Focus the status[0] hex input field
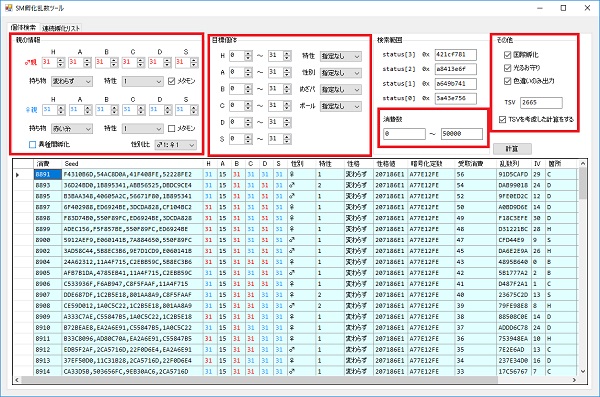The image size is (600, 397). coord(455,98)
